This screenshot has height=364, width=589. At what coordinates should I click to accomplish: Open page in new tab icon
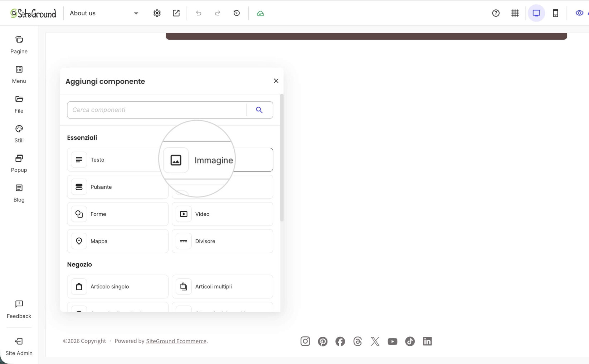coord(176,13)
